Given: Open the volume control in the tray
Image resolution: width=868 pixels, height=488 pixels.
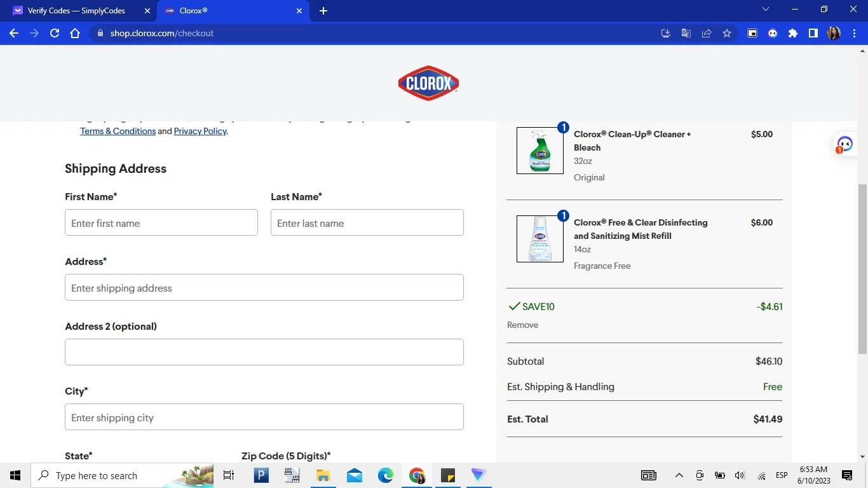Looking at the screenshot, I should pyautogui.click(x=740, y=475).
